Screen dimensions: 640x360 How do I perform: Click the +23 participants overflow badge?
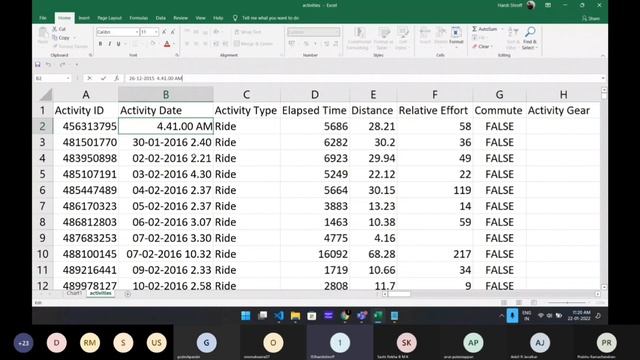tap(24, 343)
